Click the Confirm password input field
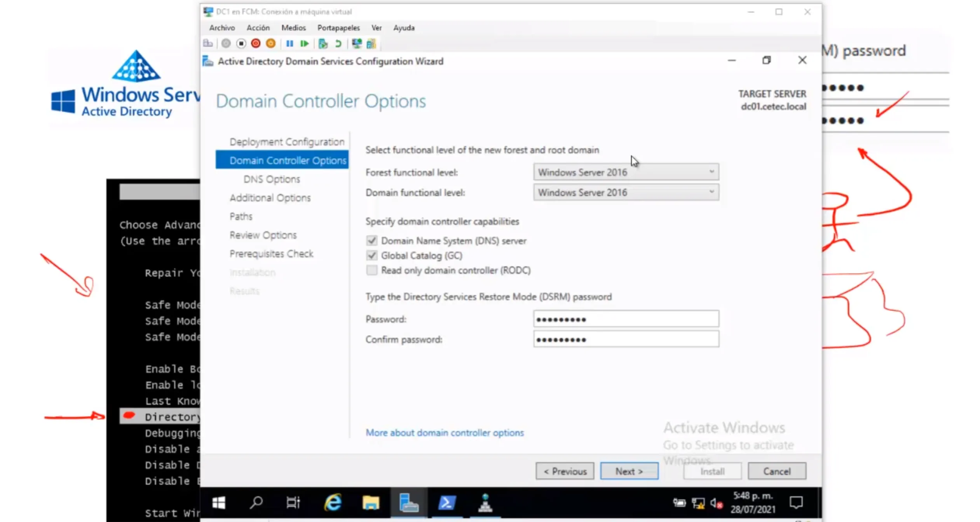 tap(626, 339)
